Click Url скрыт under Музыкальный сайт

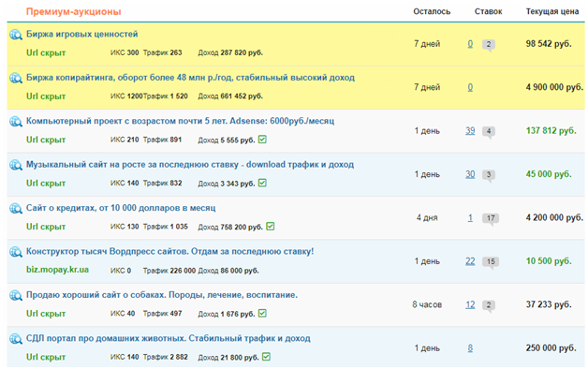[x=46, y=184]
